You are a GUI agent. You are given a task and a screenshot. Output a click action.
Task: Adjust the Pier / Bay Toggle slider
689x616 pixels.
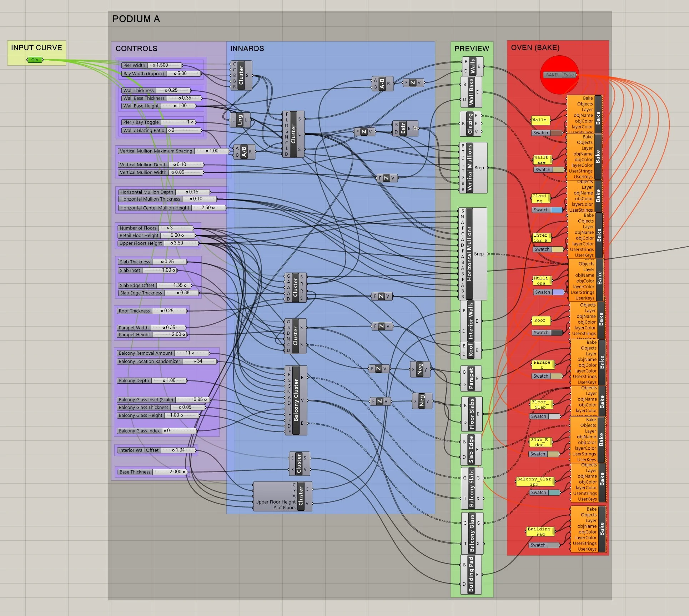[158, 122]
